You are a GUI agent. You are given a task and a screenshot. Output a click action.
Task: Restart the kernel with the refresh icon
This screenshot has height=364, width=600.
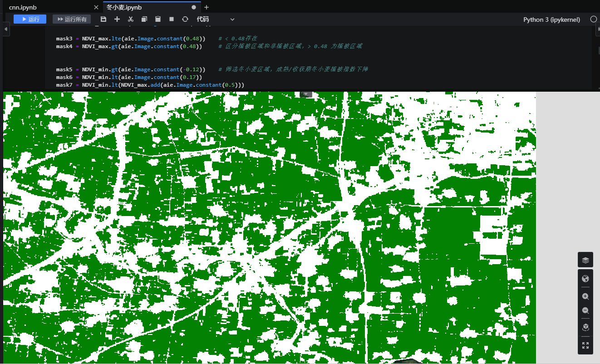(185, 19)
